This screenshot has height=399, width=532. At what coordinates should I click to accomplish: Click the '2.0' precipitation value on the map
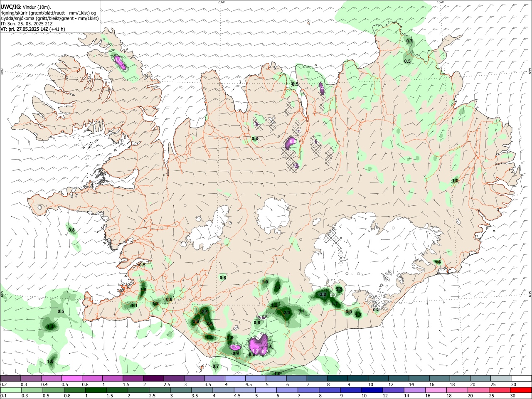click(286, 313)
